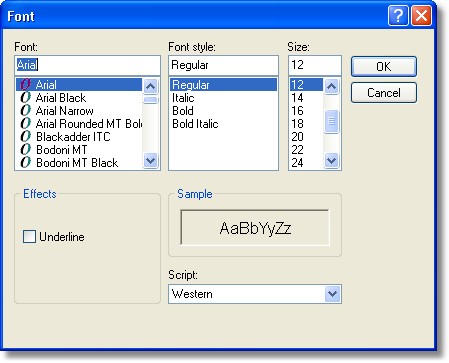Select font size 18
The width and height of the screenshot is (449, 363).
tap(297, 124)
